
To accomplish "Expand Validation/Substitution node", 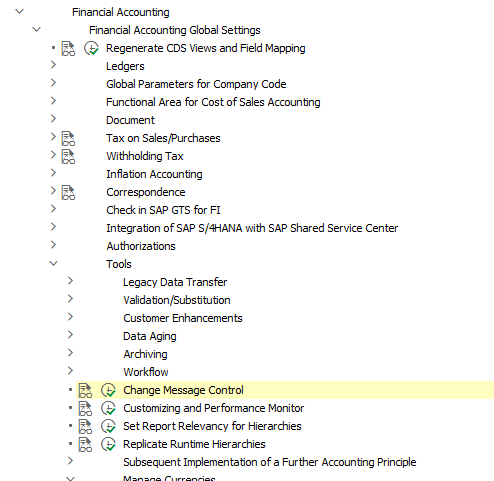I will point(70,299).
